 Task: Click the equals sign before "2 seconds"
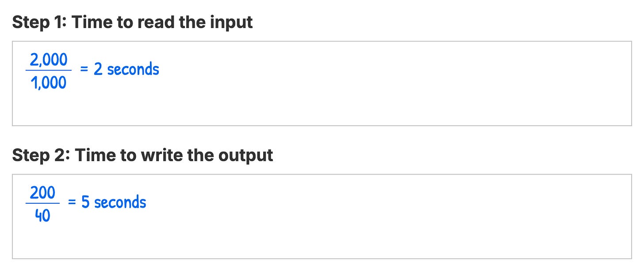point(84,70)
